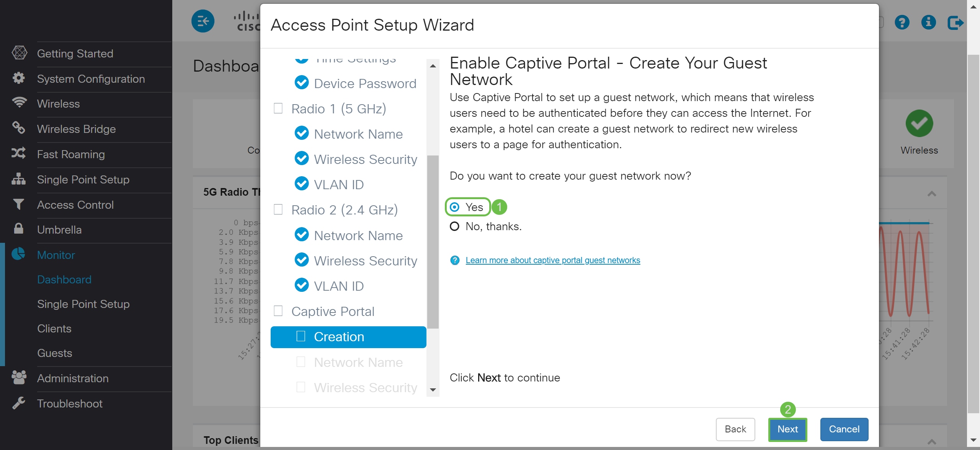Click the sidebar collapse arrow icon
The width and height of the screenshot is (980, 450).
203,21
